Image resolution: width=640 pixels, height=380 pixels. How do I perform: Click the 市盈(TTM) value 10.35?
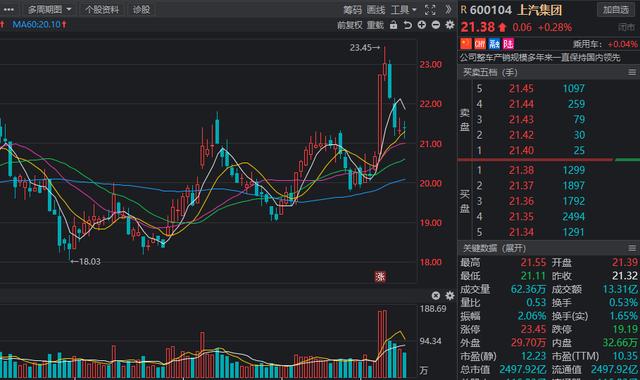click(x=625, y=356)
